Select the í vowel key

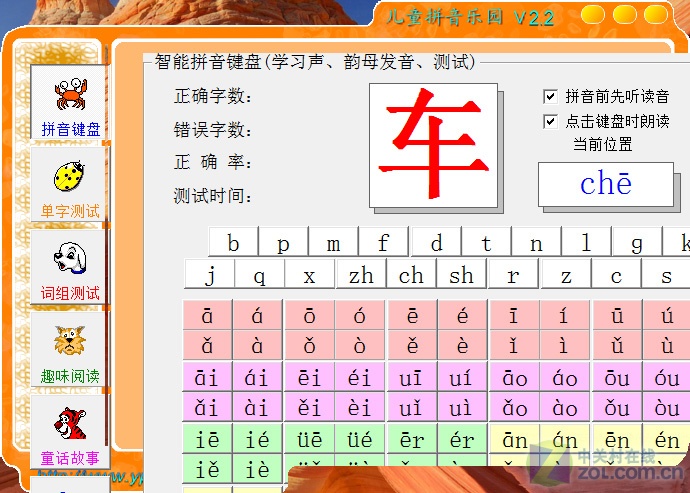pos(564,315)
